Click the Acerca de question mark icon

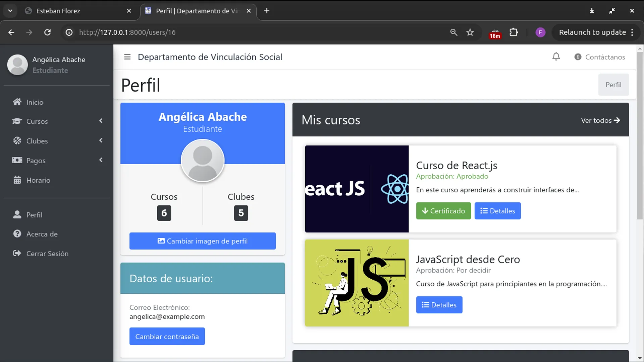click(17, 234)
